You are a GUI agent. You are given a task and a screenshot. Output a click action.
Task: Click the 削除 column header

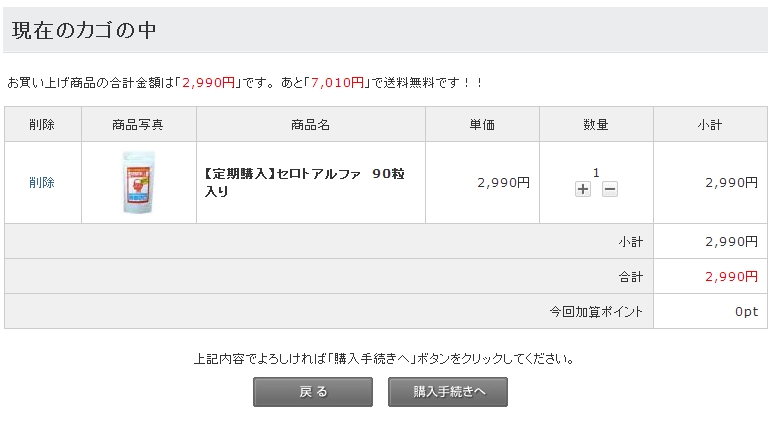click(42, 125)
